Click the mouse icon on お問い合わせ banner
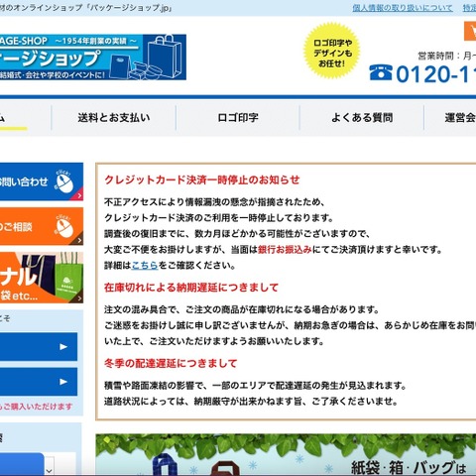 64,180
